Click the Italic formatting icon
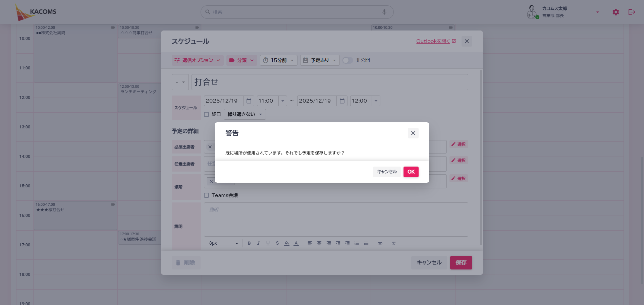This screenshot has height=305, width=644. [258, 243]
